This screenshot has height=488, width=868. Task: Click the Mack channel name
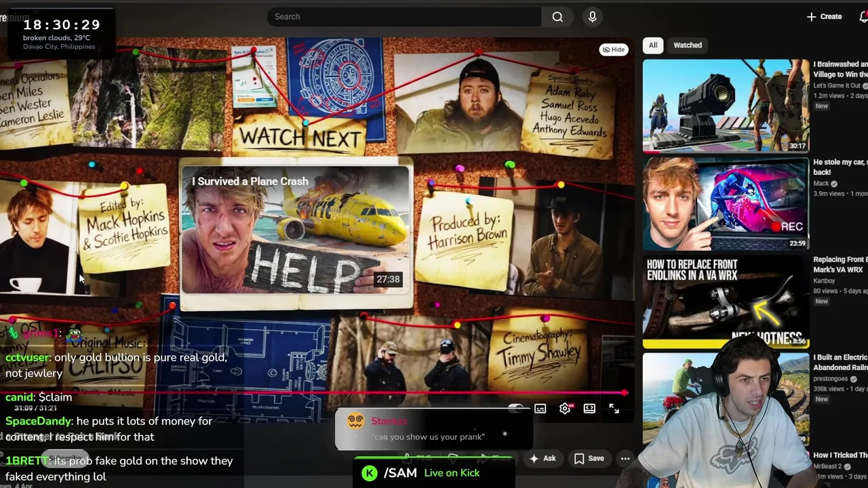coord(821,184)
